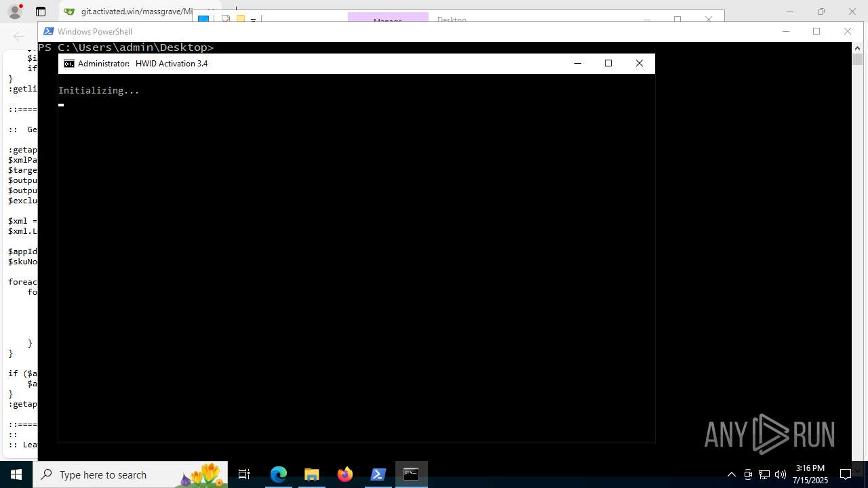This screenshot has width=868, height=488.
Task: Maximize the HWID Activation 3.4 window
Action: [x=608, y=63]
